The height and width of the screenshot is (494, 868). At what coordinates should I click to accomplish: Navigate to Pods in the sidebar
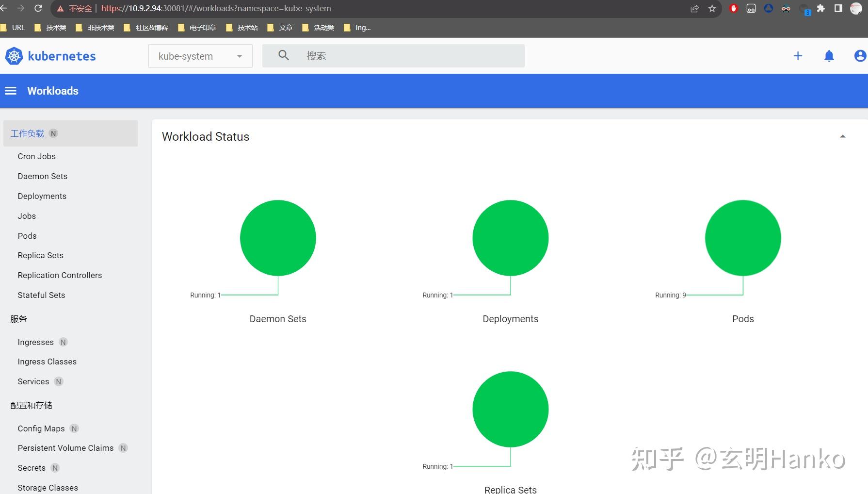[27, 235]
